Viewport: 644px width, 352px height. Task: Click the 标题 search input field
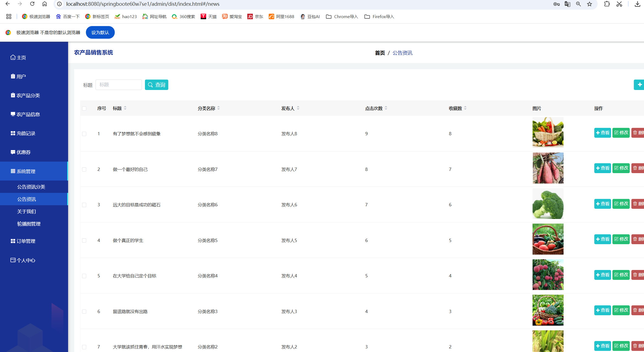[119, 85]
